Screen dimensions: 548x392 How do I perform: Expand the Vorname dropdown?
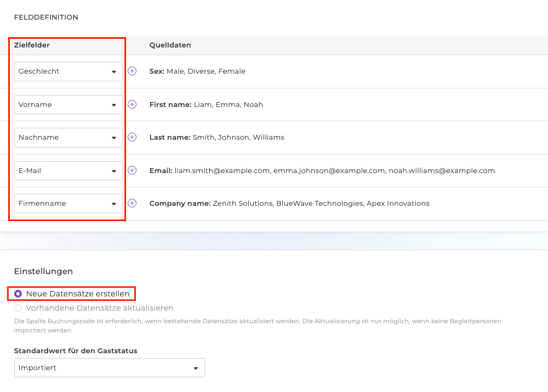coord(69,105)
